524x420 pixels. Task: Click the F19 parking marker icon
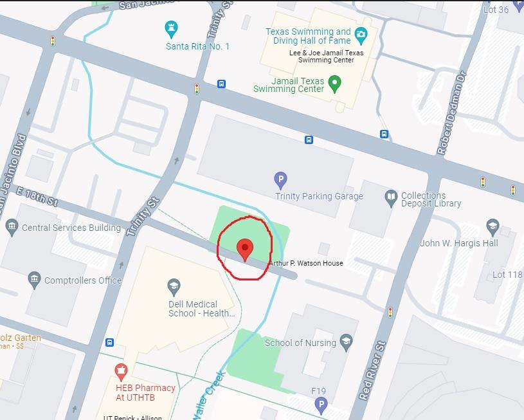(321, 406)
